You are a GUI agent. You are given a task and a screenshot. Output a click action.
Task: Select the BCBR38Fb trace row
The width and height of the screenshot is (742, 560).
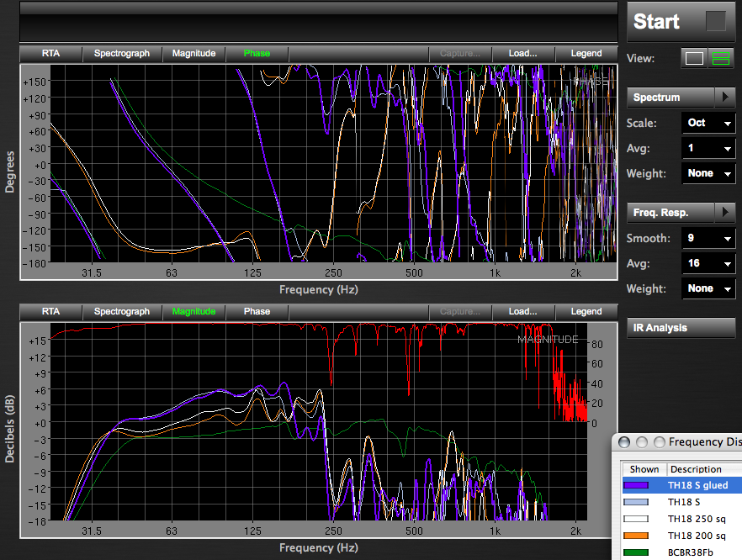681,552
